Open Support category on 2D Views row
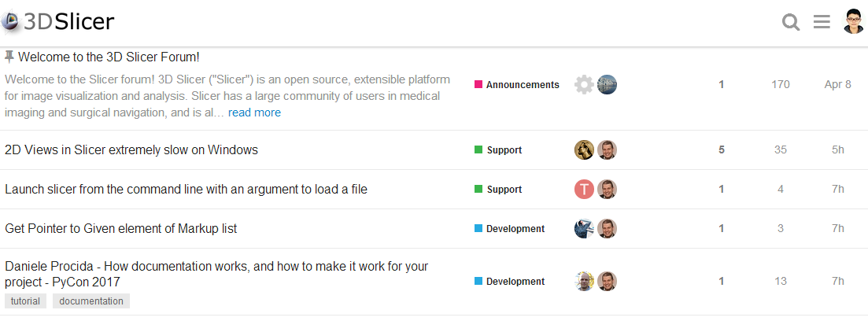Image resolution: width=868 pixels, height=321 pixels. [x=498, y=150]
